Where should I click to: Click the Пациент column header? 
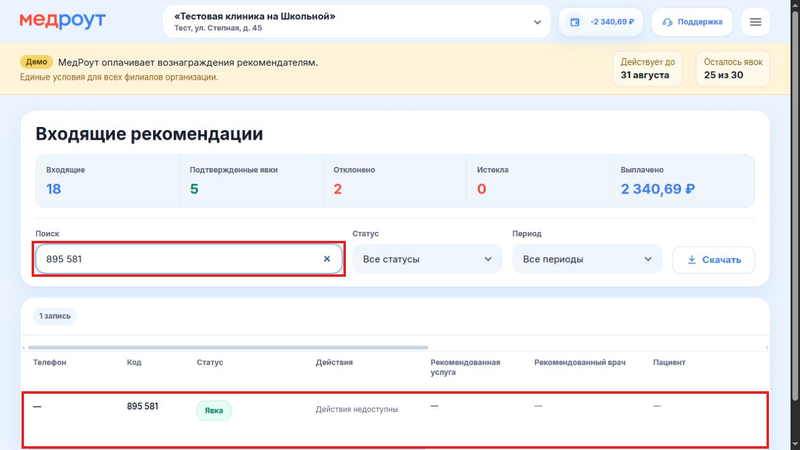tap(669, 362)
